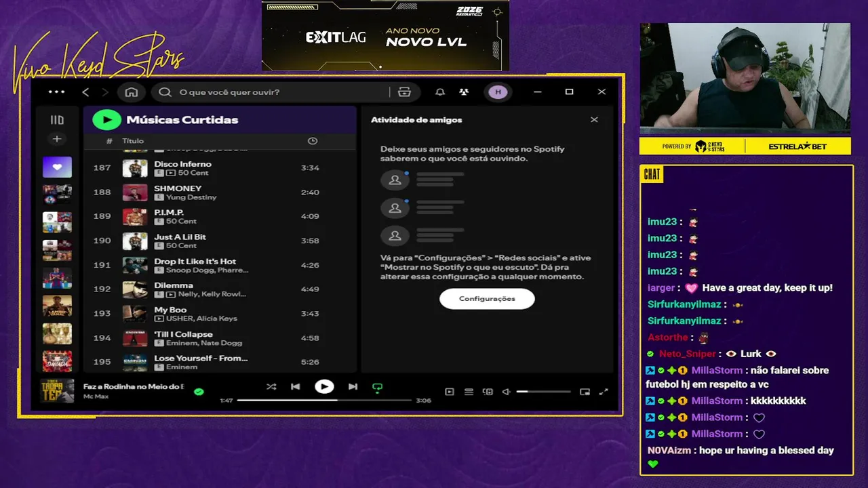Open now playing artist 'Mc Max'
This screenshot has width=868, height=488.
click(x=96, y=396)
